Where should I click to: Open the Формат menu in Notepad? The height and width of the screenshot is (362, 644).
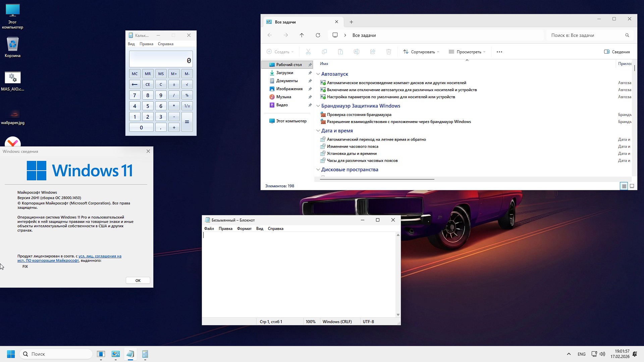(x=244, y=228)
